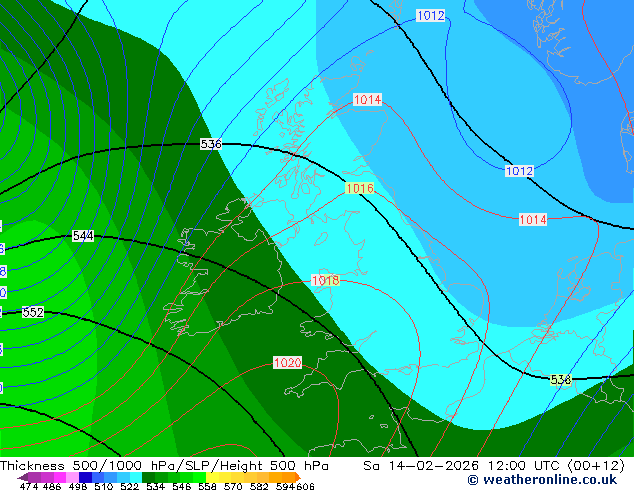Select the 1018 isobar label
This screenshot has width=634, height=490.
(325, 280)
